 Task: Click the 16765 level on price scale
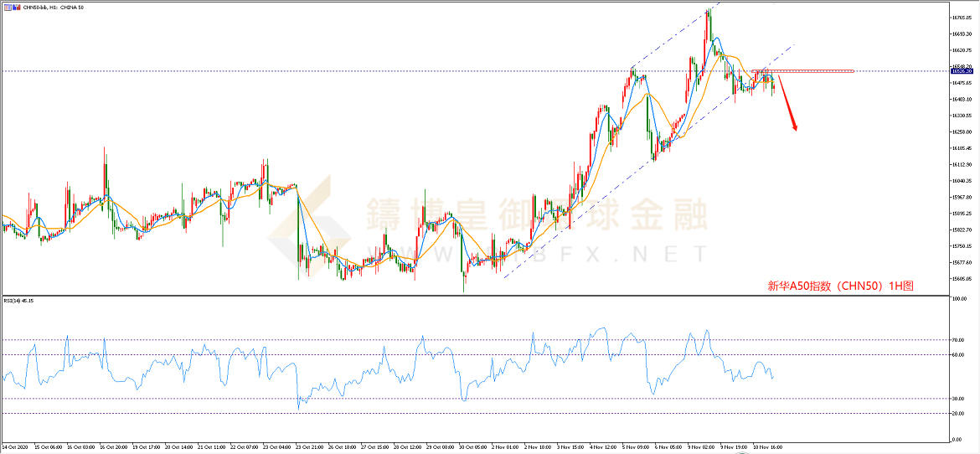click(960, 17)
